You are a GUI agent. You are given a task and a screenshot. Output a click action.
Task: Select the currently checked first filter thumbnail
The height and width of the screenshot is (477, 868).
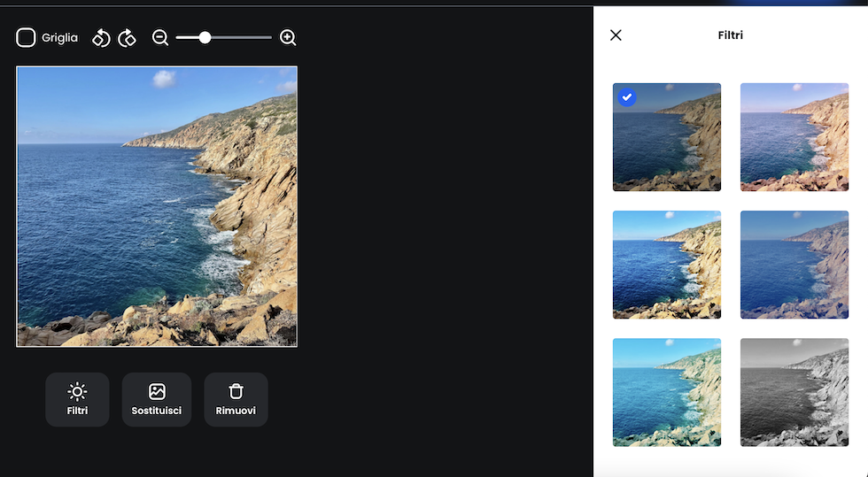pos(667,137)
